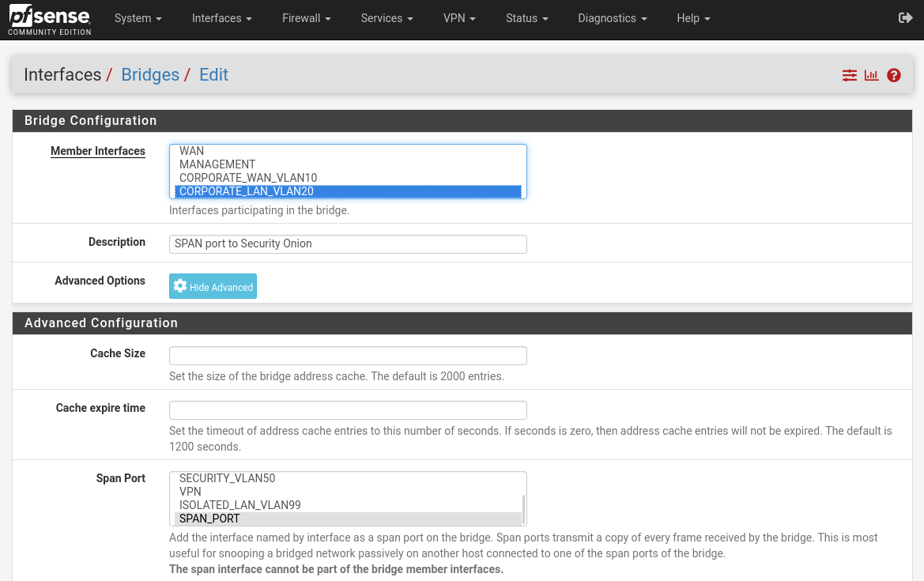Select MANAGEMENT in Member Interfaces list
This screenshot has width=924, height=581.
click(217, 164)
